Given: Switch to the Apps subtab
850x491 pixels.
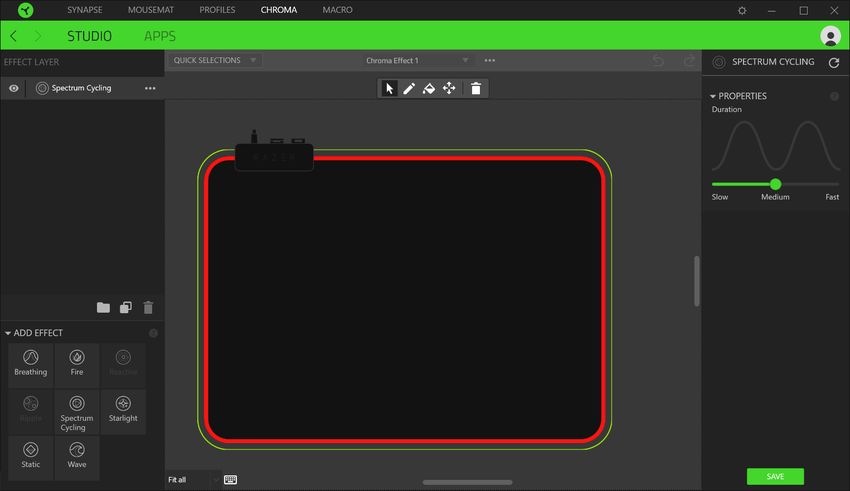Looking at the screenshot, I should 159,36.
